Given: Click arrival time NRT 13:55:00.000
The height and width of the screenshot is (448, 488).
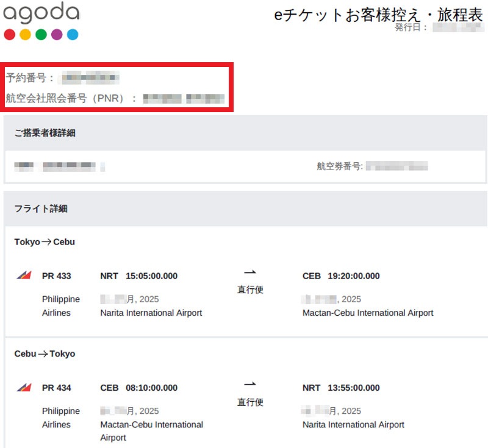Looking at the screenshot, I should pos(341,388).
